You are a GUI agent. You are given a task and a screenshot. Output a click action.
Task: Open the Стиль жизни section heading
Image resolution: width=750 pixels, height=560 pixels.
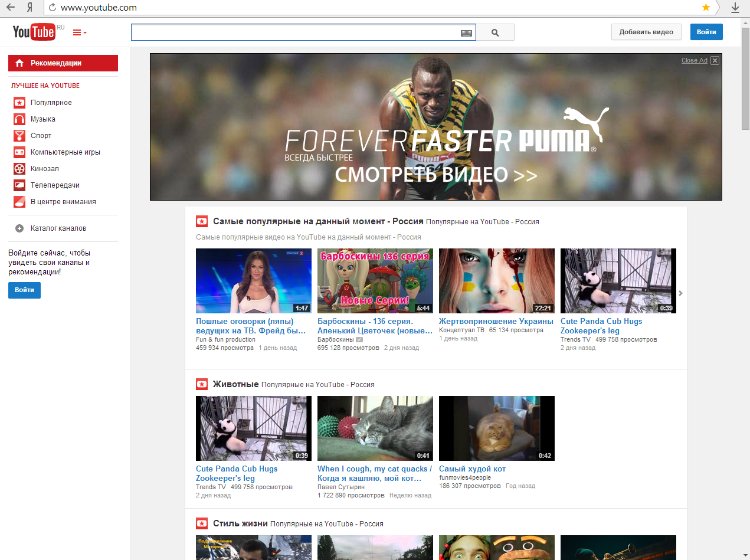241,523
